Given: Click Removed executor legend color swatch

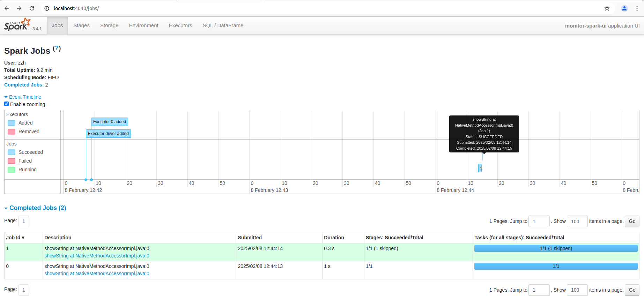Looking at the screenshot, I should 12,132.
